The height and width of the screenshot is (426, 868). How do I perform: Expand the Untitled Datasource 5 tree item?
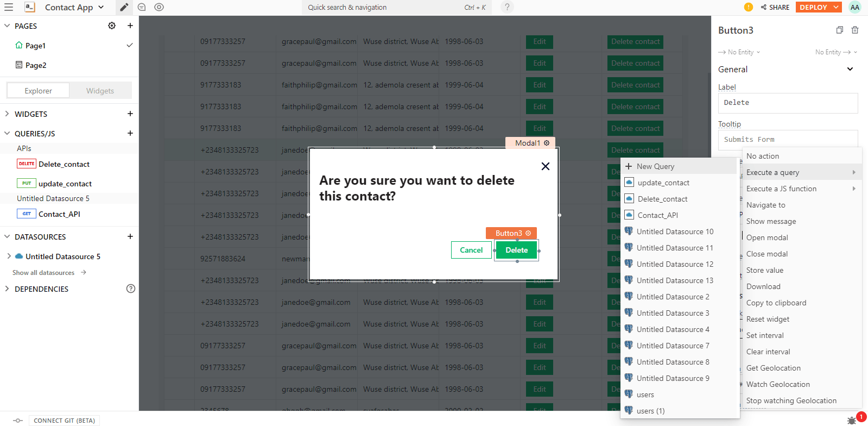pyautogui.click(x=9, y=256)
